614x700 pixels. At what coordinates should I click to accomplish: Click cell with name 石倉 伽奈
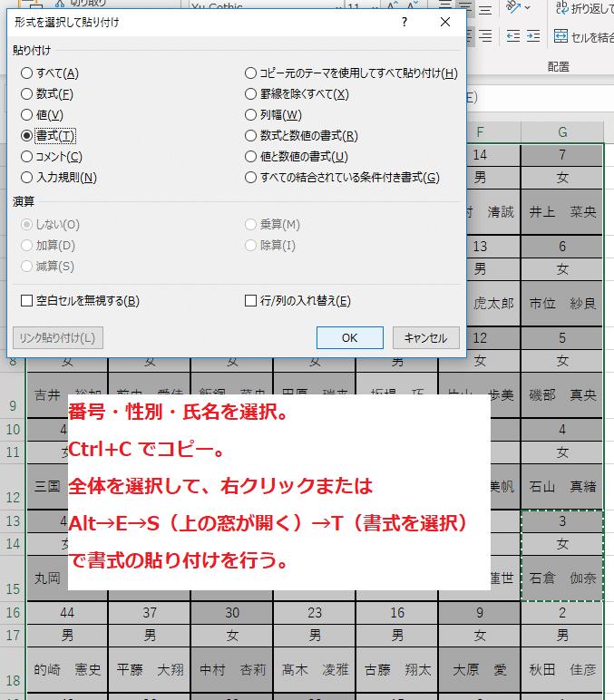(x=562, y=578)
